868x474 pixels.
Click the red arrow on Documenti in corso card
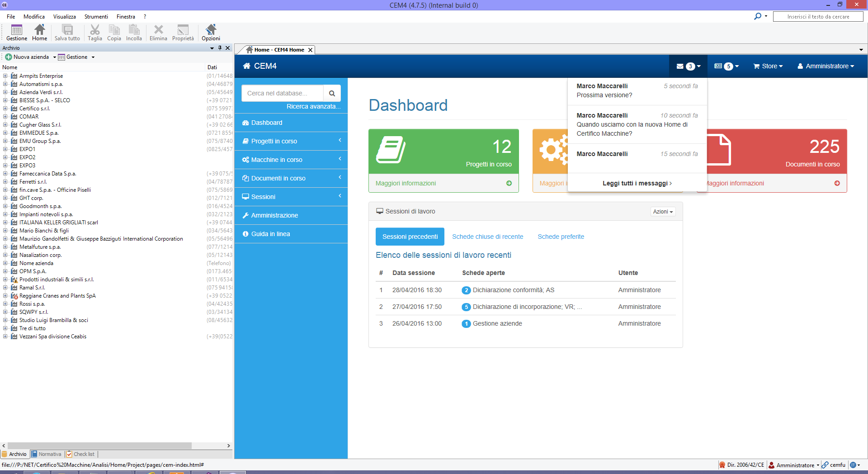pos(837,183)
